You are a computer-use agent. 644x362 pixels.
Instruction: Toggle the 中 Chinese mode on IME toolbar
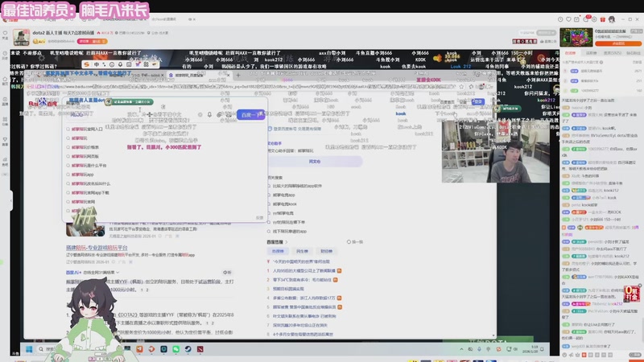pos(97,64)
